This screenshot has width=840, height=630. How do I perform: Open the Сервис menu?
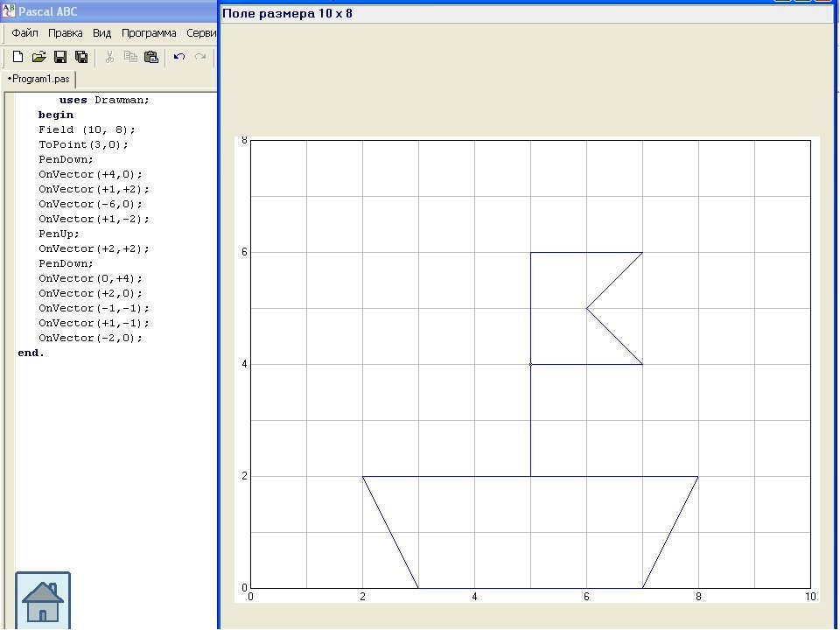[201, 33]
